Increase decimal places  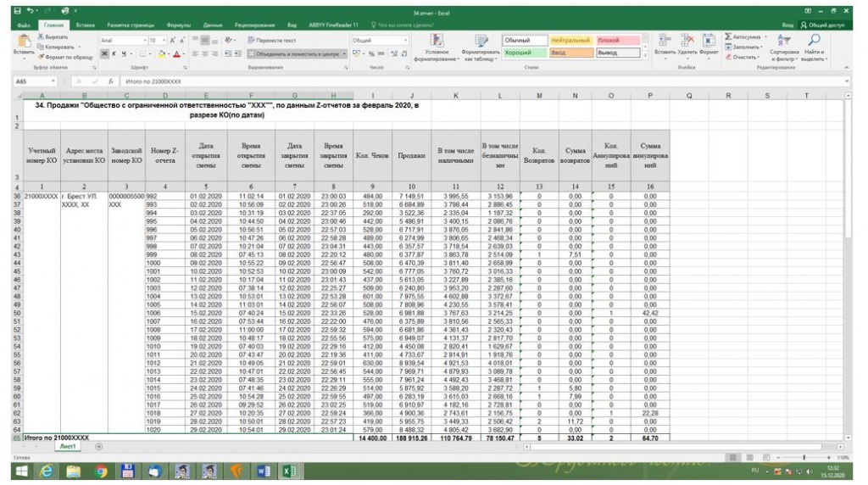tap(394, 53)
